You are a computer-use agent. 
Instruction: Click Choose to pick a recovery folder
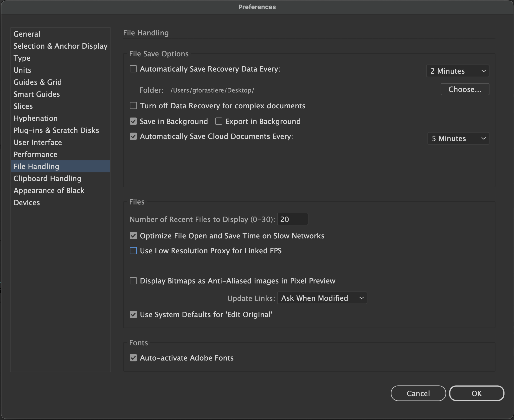pyautogui.click(x=465, y=89)
